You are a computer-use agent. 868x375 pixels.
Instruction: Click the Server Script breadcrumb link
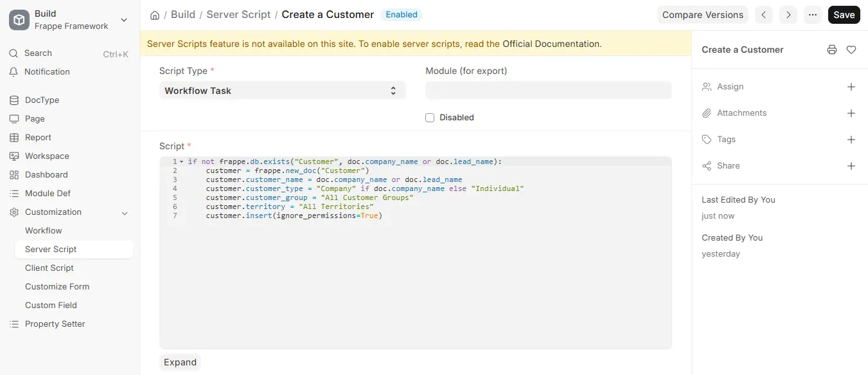(x=238, y=14)
